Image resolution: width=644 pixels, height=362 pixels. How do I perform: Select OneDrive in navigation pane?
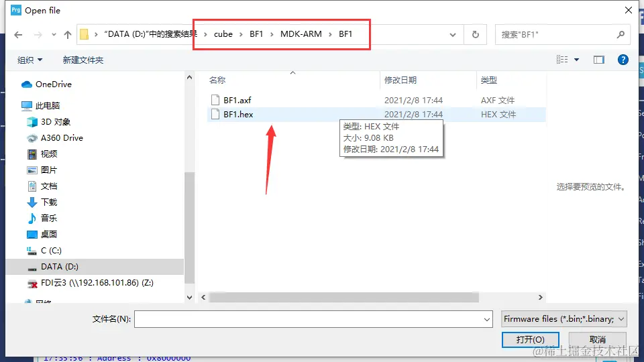(x=54, y=84)
